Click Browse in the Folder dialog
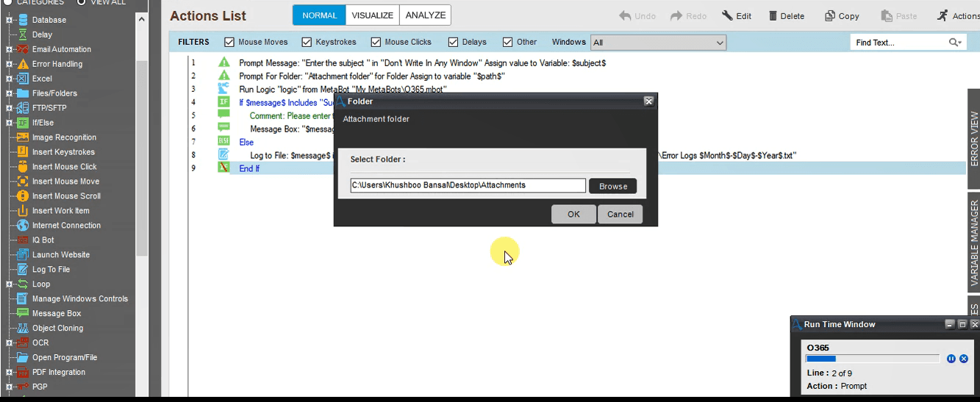This screenshot has height=402, width=980. coord(613,187)
